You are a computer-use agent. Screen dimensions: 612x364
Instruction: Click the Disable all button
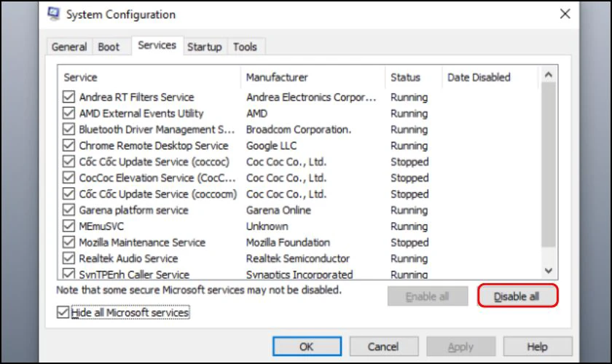(517, 296)
